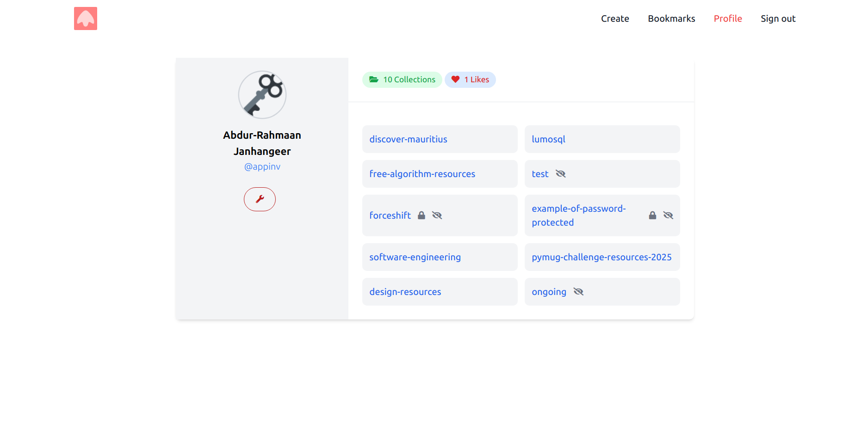Image resolution: width=868 pixels, height=448 pixels.
Task: Click the red heart icon in Likes
Action: coord(455,80)
